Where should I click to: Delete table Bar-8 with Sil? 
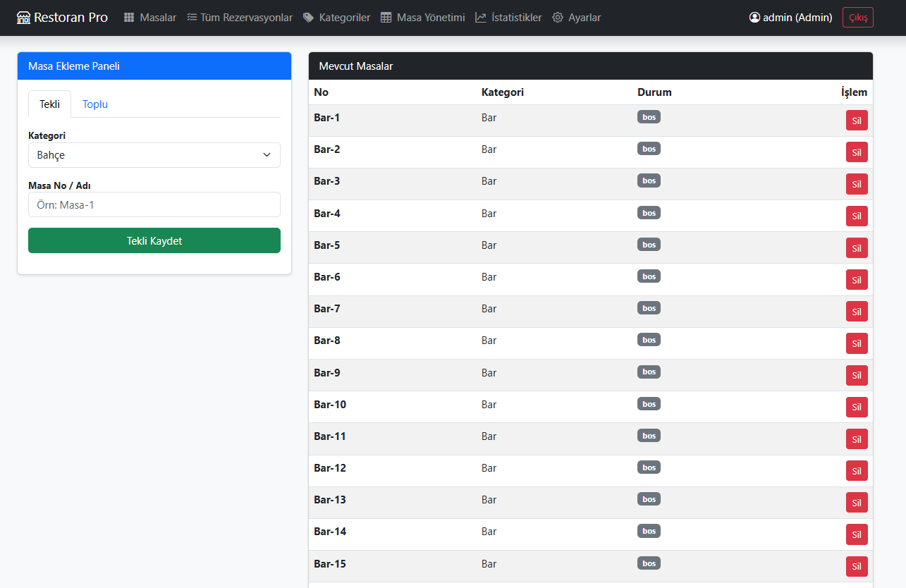(857, 343)
